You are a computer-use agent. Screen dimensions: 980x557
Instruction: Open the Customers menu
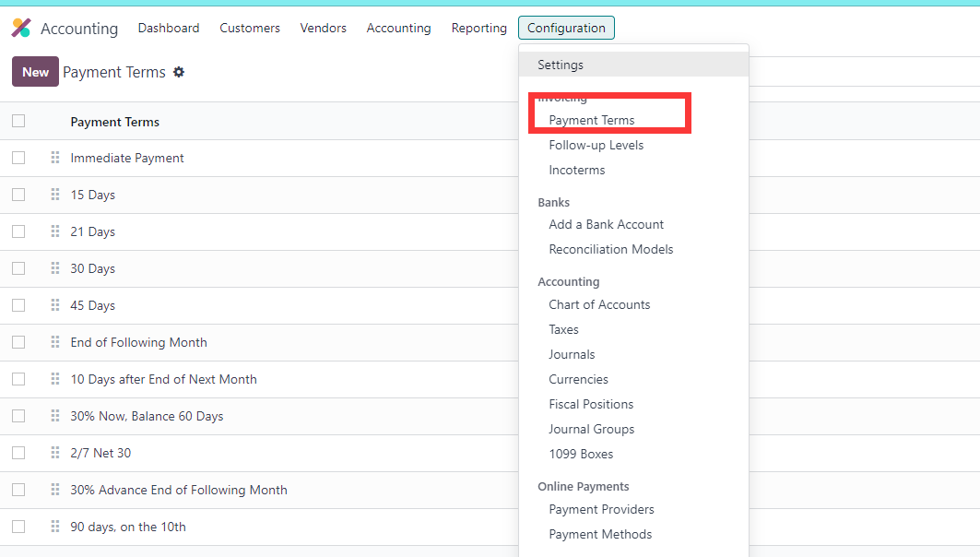tap(249, 28)
